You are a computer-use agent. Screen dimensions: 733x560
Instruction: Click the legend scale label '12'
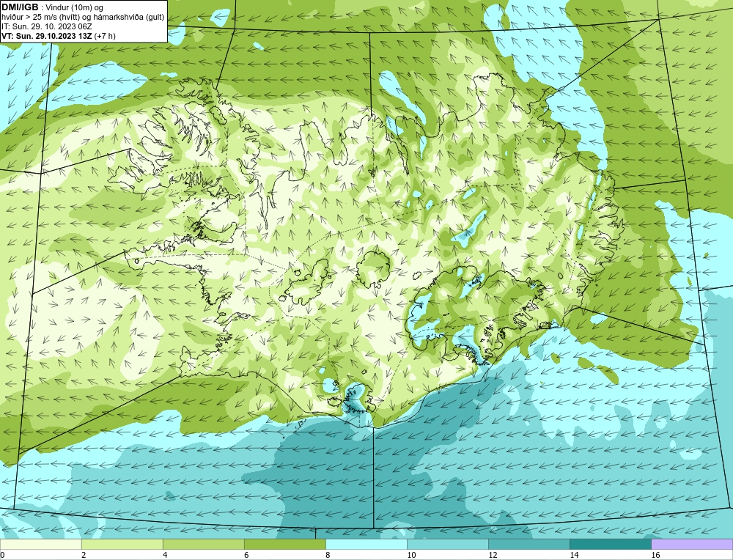click(x=493, y=555)
